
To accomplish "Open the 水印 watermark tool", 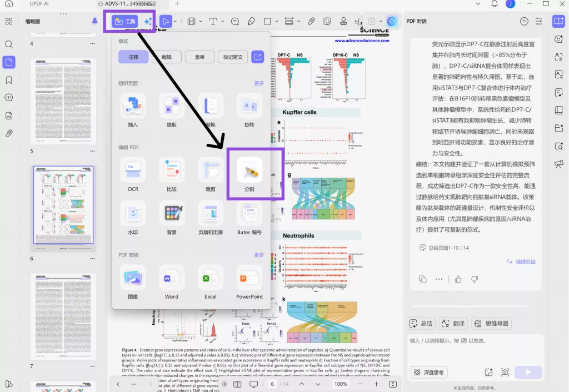I will [133, 218].
